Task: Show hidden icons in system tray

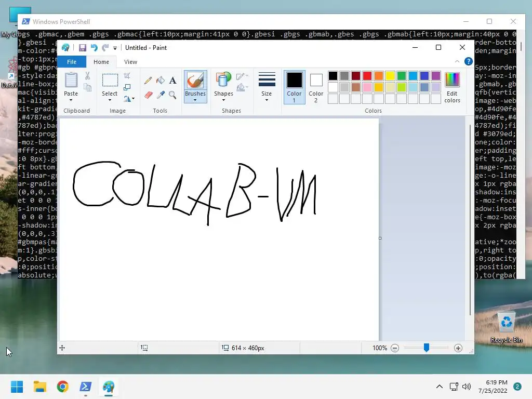Action: [x=440, y=387]
